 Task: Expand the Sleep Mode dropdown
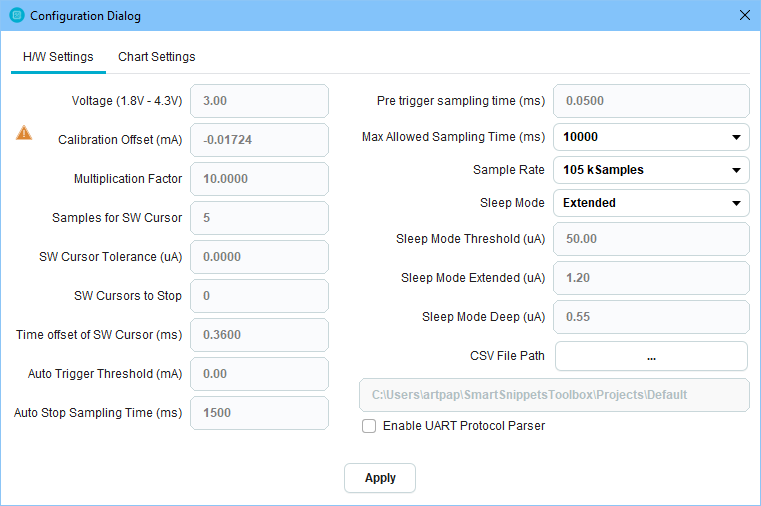651,203
